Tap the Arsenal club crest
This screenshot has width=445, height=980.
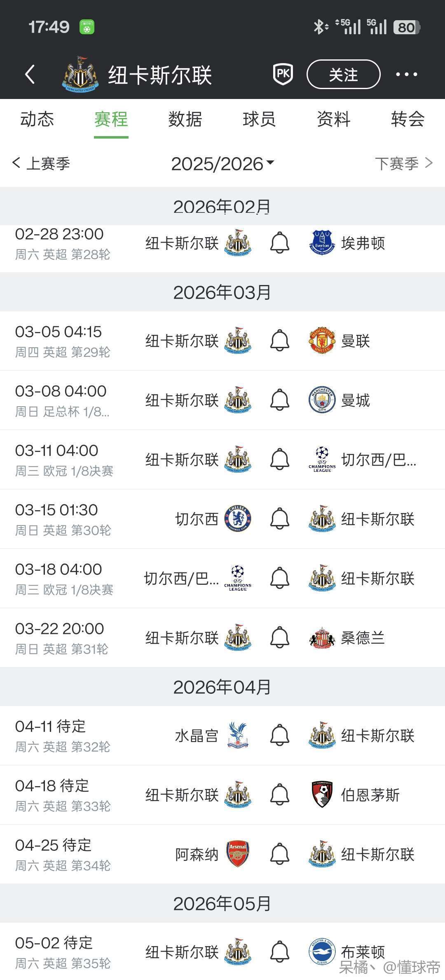238,854
